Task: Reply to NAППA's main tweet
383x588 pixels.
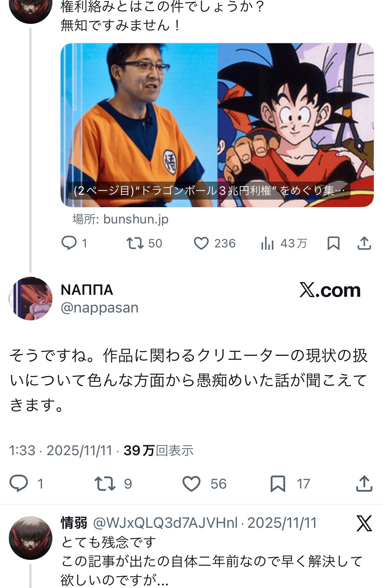Action: point(19,484)
